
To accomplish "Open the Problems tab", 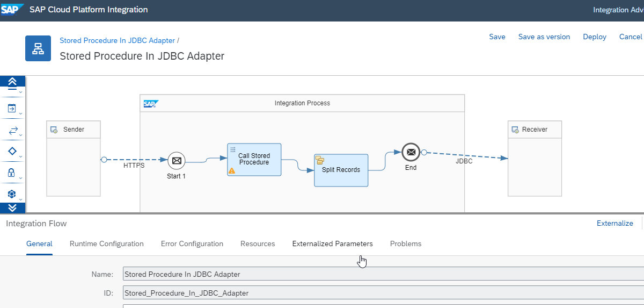I will (x=406, y=243).
